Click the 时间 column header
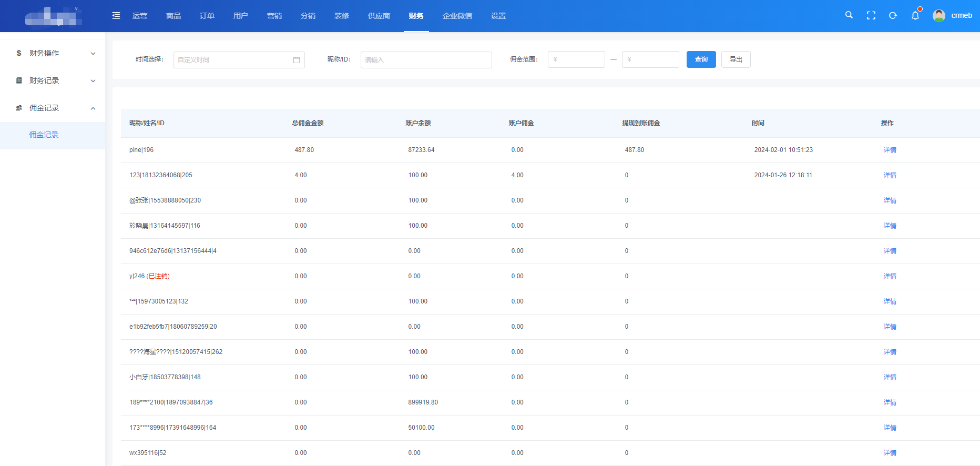980x466 pixels. [758, 123]
